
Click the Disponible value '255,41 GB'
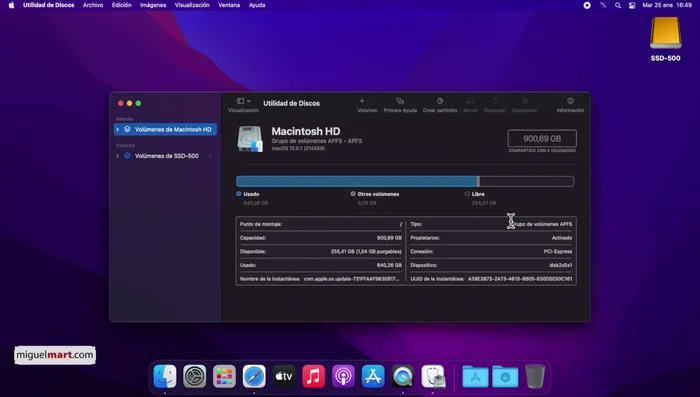pos(366,251)
